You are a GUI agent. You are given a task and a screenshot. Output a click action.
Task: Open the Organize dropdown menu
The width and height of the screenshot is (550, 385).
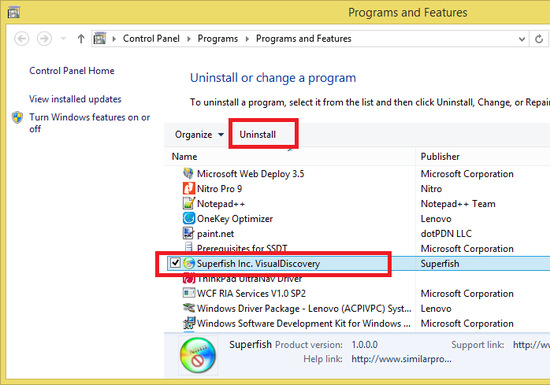199,135
